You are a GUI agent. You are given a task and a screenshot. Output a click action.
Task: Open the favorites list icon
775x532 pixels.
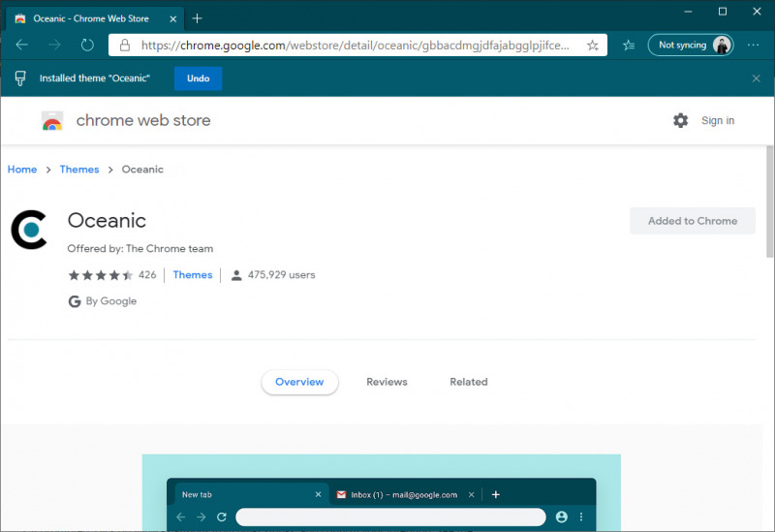[x=628, y=45]
